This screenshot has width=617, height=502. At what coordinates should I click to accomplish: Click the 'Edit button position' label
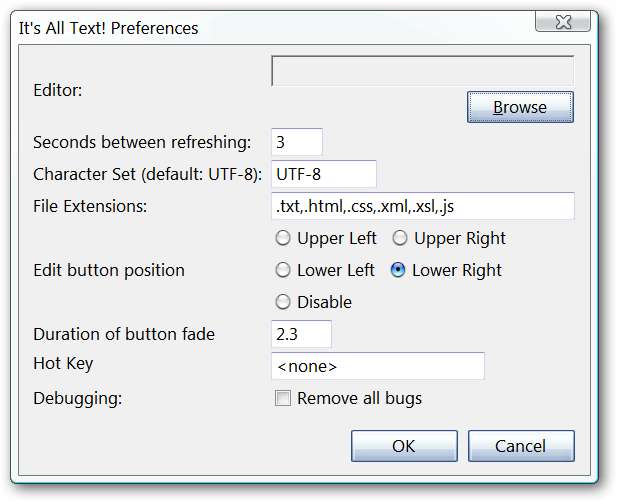point(109,270)
